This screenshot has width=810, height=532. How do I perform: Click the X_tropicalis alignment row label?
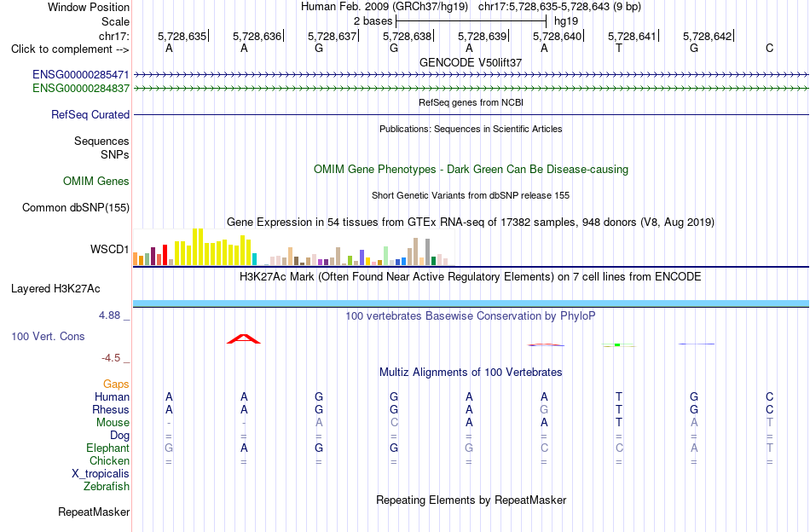click(101, 474)
